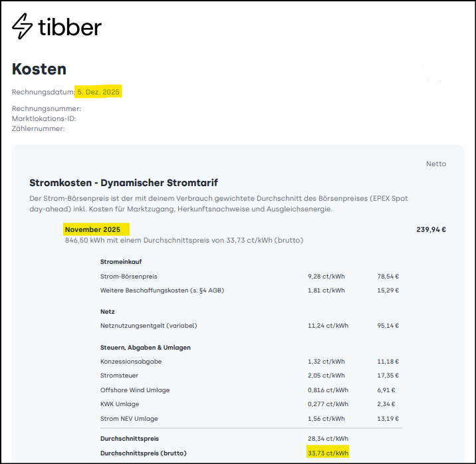Click the highlighted November 2025 period
476x464 pixels.
click(x=92, y=229)
